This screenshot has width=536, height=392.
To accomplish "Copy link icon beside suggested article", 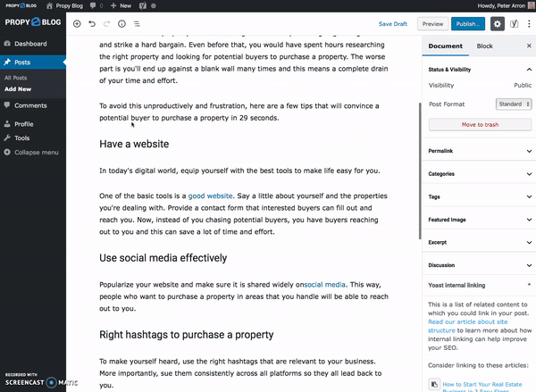I will 434,385.
